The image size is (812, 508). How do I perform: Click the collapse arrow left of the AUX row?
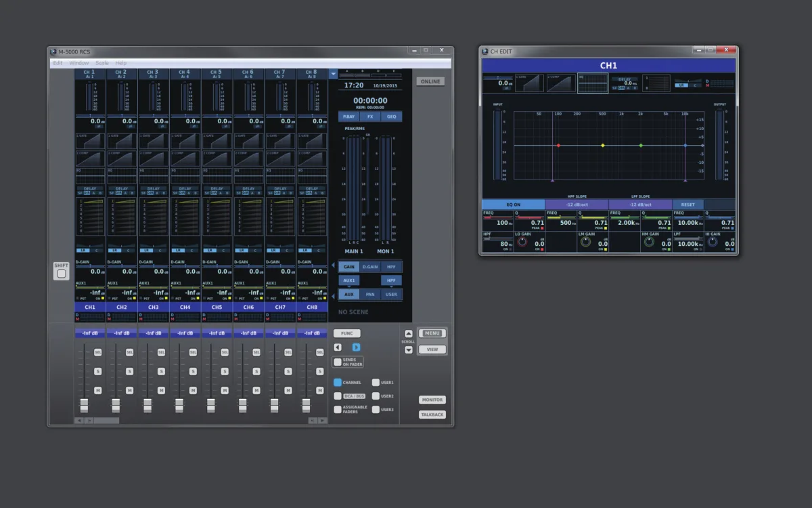click(x=333, y=295)
